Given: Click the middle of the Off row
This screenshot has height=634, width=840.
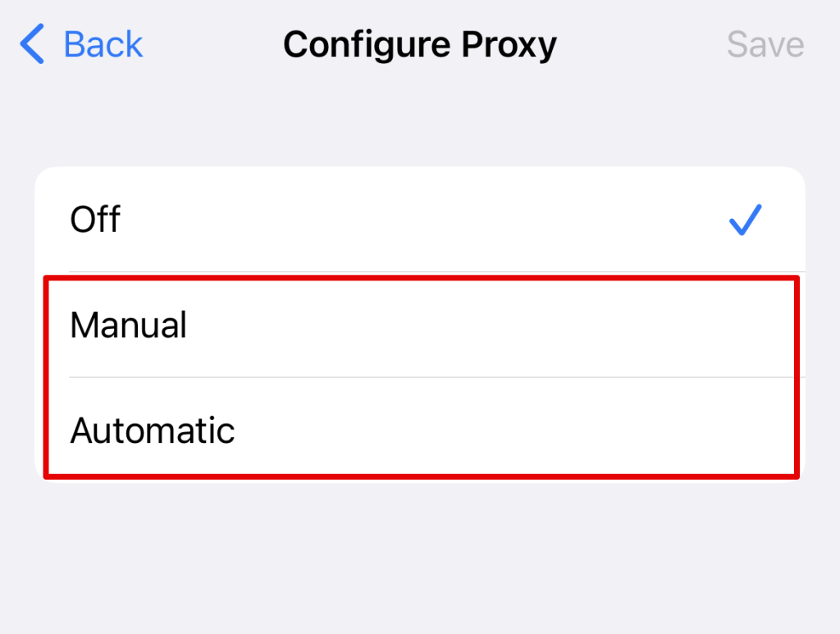Looking at the screenshot, I should click(420, 220).
